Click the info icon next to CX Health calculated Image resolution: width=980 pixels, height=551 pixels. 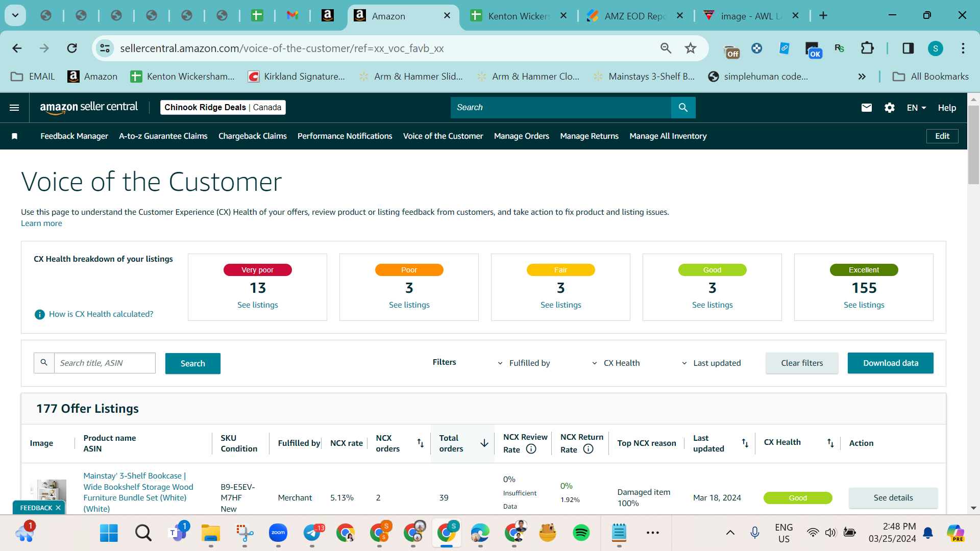40,314
